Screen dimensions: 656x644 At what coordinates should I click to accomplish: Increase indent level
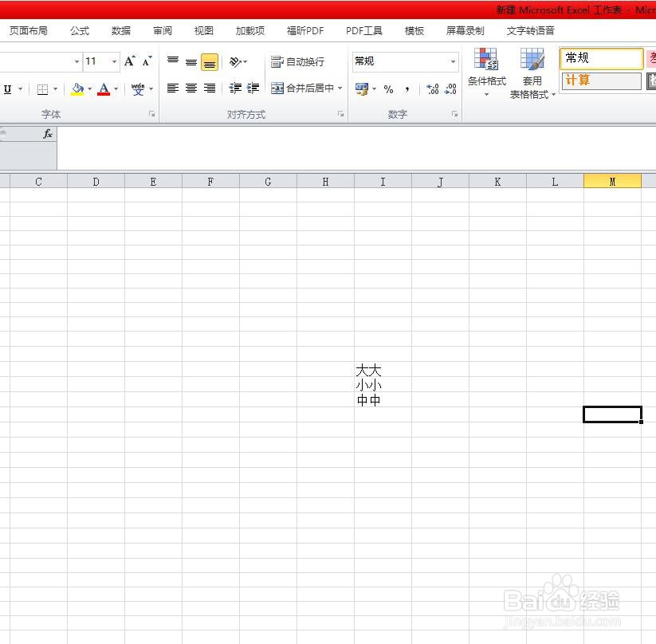coord(253,88)
